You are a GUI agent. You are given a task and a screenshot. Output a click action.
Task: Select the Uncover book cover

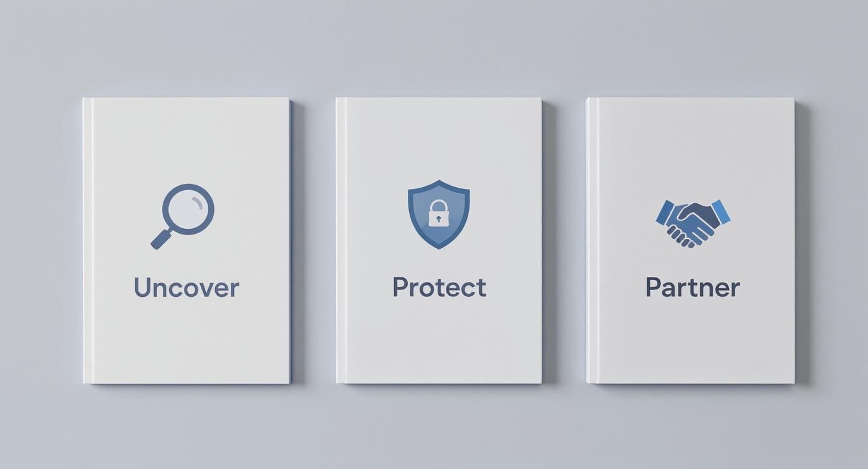click(x=186, y=241)
